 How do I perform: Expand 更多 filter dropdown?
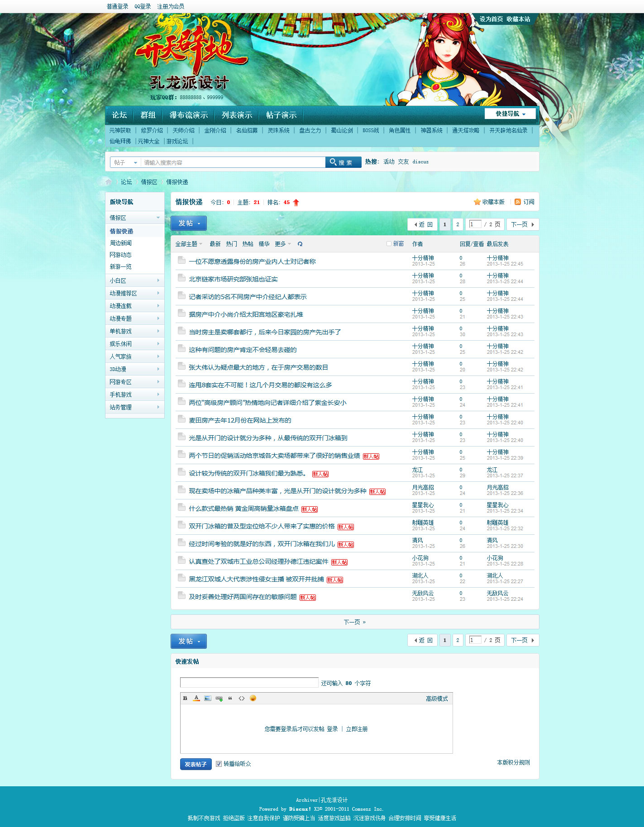[283, 244]
